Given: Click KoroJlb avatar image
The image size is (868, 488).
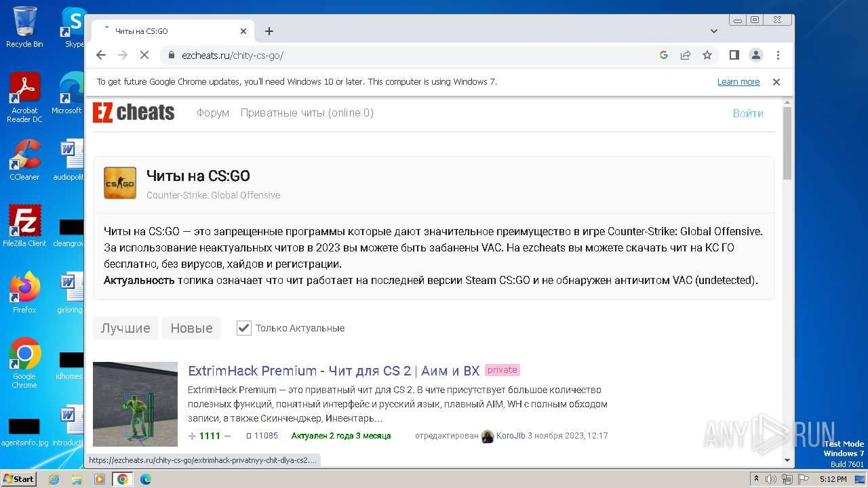Looking at the screenshot, I should point(488,436).
